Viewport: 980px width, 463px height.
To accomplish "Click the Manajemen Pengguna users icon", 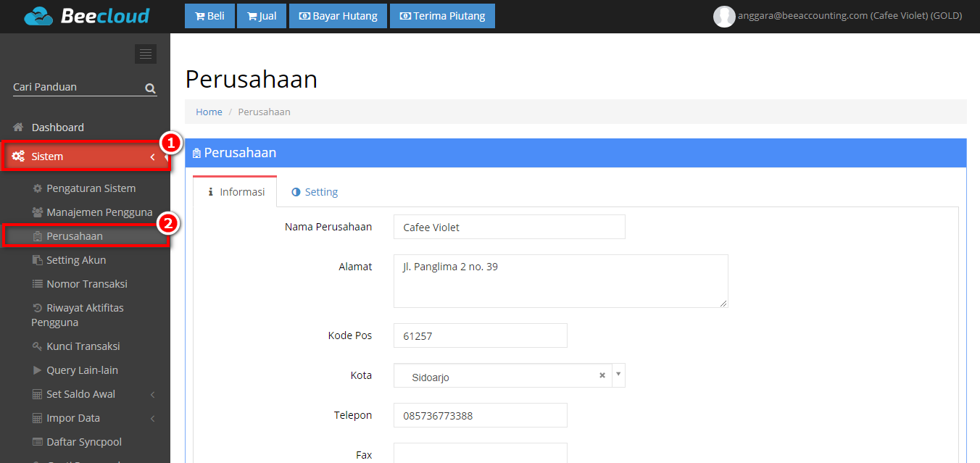I will (x=38, y=212).
